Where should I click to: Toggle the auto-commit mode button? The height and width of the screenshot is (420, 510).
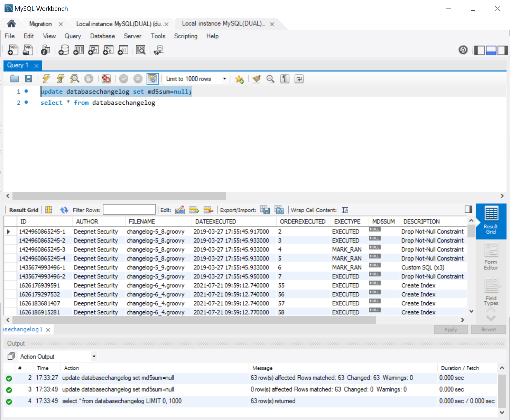(x=152, y=79)
